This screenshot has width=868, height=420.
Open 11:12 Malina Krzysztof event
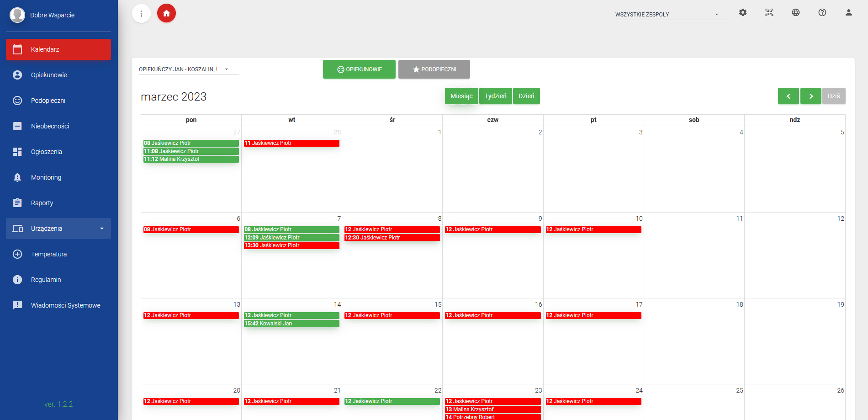191,159
